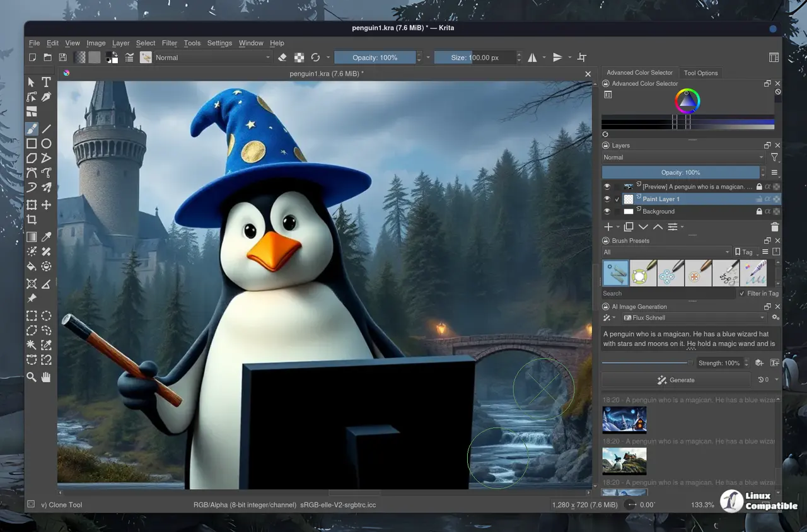The image size is (807, 532).
Task: Toggle visibility of Paint Layer 1
Action: 607,199
